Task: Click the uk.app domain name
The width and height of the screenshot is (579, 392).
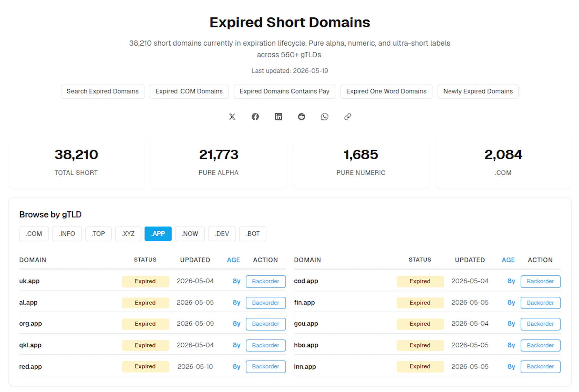Action: pos(29,281)
